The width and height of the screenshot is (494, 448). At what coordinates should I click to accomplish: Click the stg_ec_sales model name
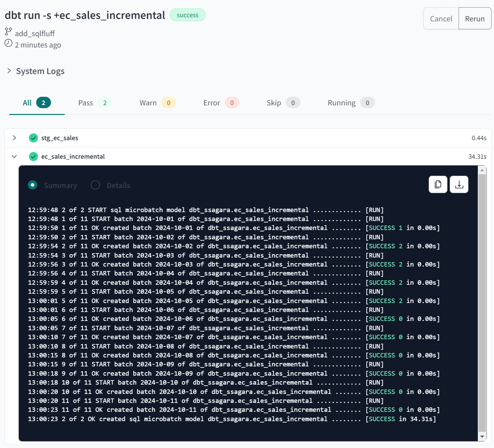60,138
